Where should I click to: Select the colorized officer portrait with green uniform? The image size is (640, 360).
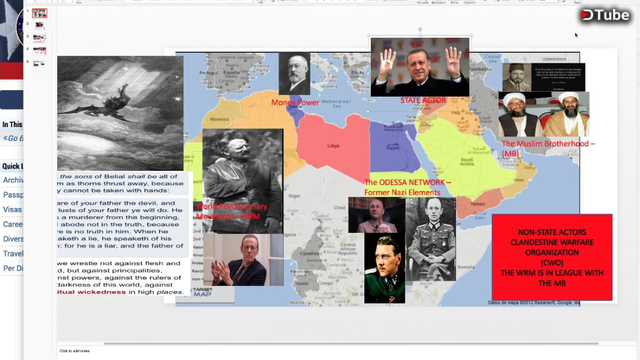point(384,268)
